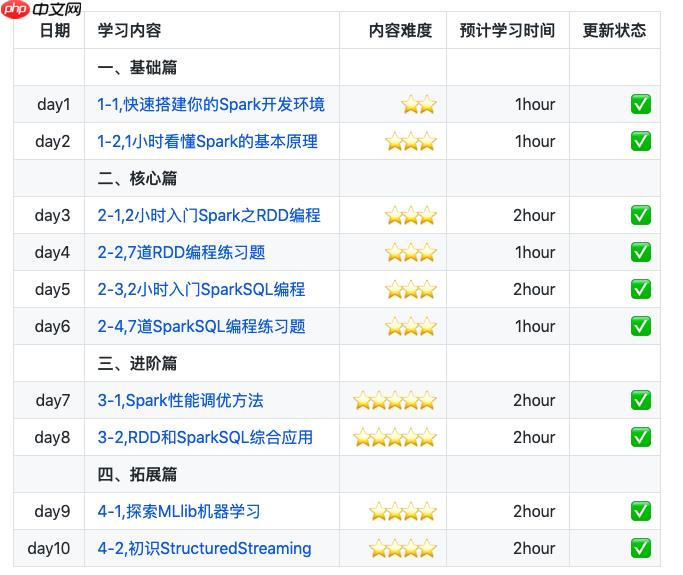Screen dimensions: 683x575
Task: Click the 四、拓展篇 section heading
Action: click(x=137, y=475)
